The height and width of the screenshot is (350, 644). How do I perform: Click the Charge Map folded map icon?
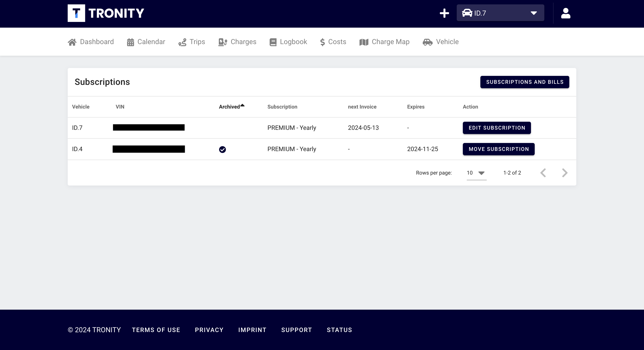(x=364, y=42)
